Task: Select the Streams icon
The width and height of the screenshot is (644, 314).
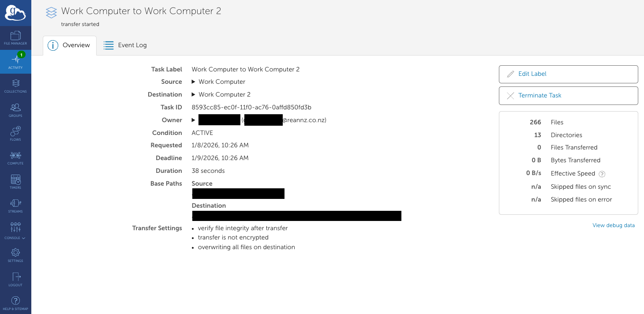Action: coord(15,206)
